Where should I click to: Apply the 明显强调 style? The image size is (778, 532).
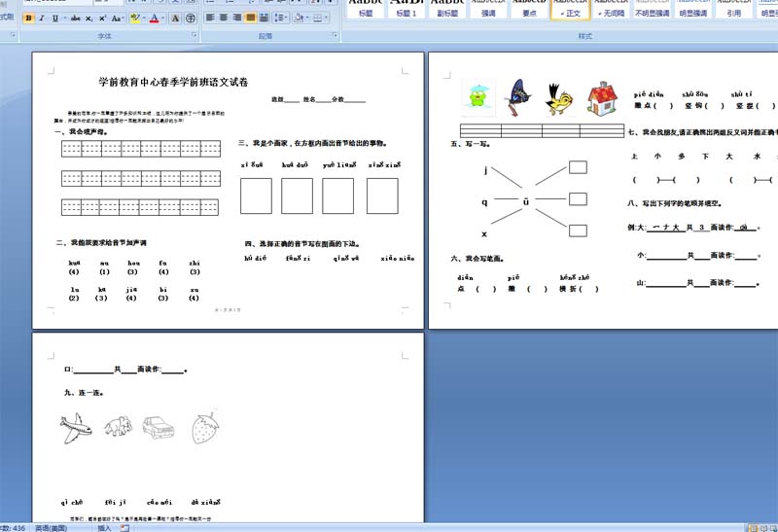point(693,9)
